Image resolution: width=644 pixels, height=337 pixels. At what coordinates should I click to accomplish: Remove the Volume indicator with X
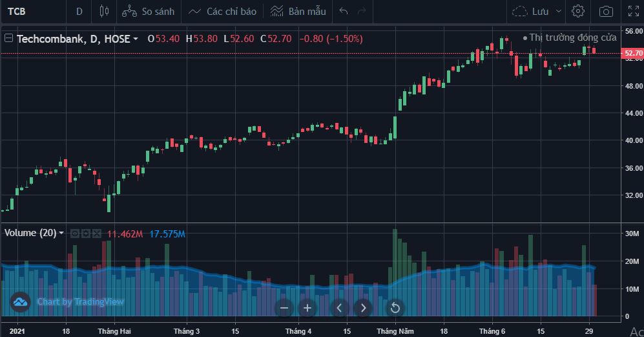tap(97, 234)
